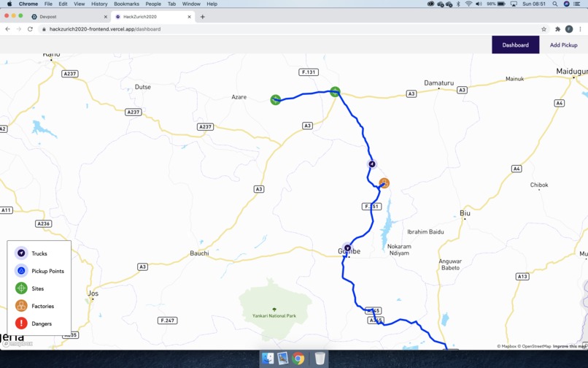Select the green site marker near Azare
This screenshot has height=368, width=588.
click(x=275, y=100)
